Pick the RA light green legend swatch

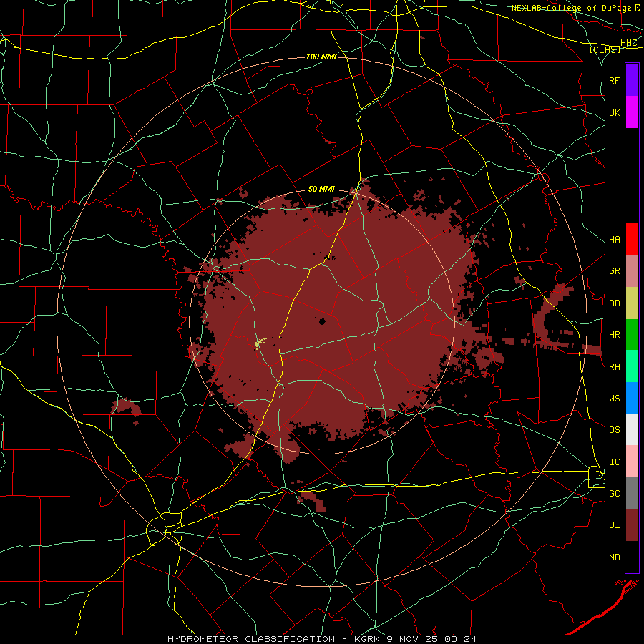coord(632,366)
